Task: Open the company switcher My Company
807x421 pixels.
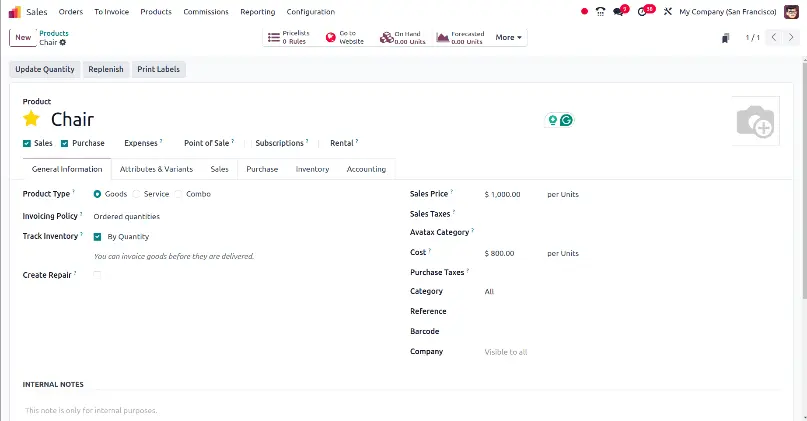Action: pos(727,11)
